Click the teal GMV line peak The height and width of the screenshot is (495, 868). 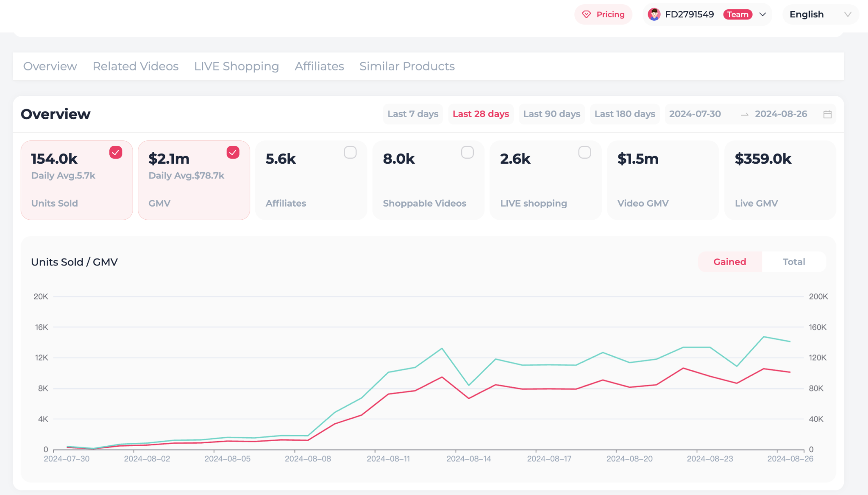pos(763,337)
